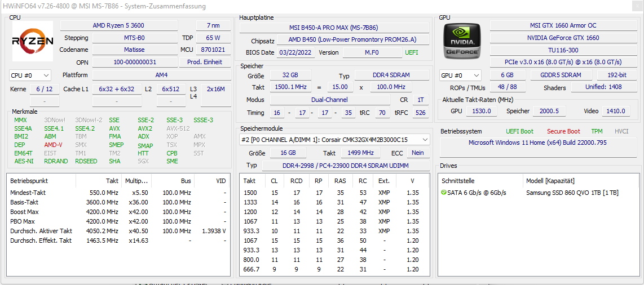This screenshot has height=285, width=644.
Task: Click the BIOS version M.F0 field
Action: click(373, 52)
